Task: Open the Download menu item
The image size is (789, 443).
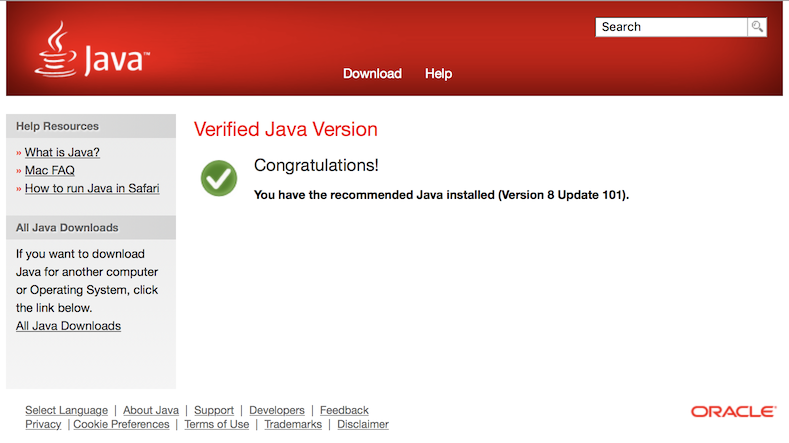Action: [x=372, y=73]
